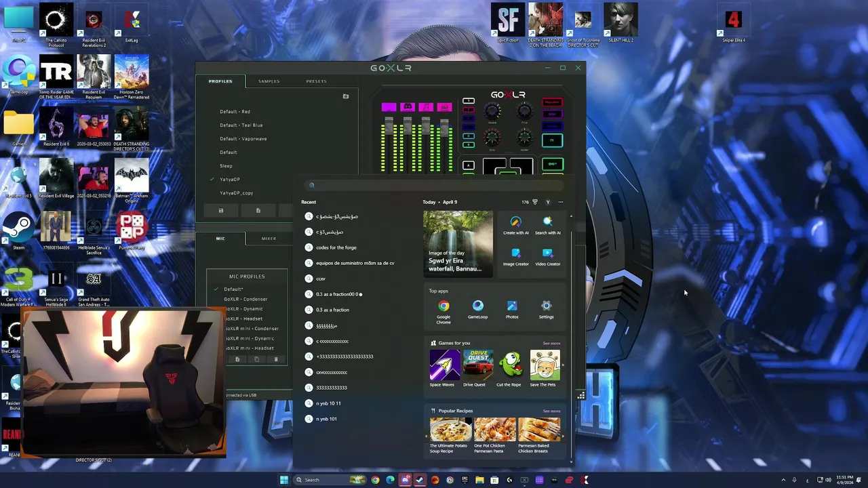Image resolution: width=868 pixels, height=488 pixels.
Task: Open Steam desktop shortcut
Action: 19,232
